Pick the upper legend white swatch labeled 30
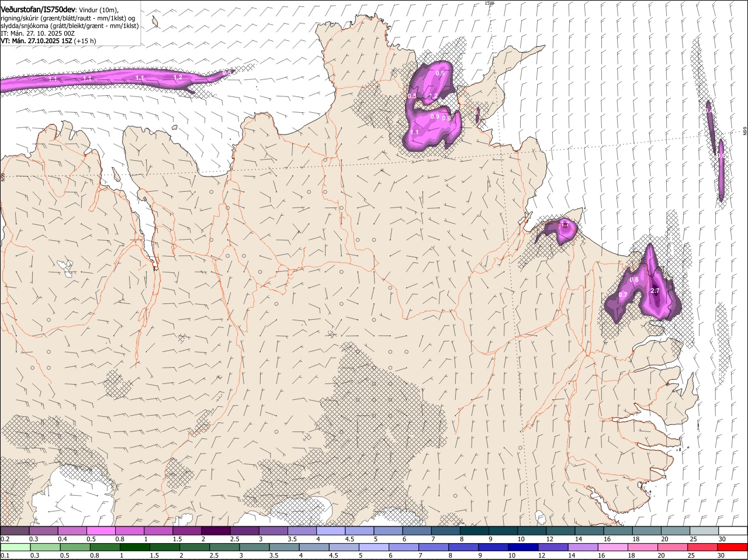The width and height of the screenshot is (748, 560). (733, 531)
